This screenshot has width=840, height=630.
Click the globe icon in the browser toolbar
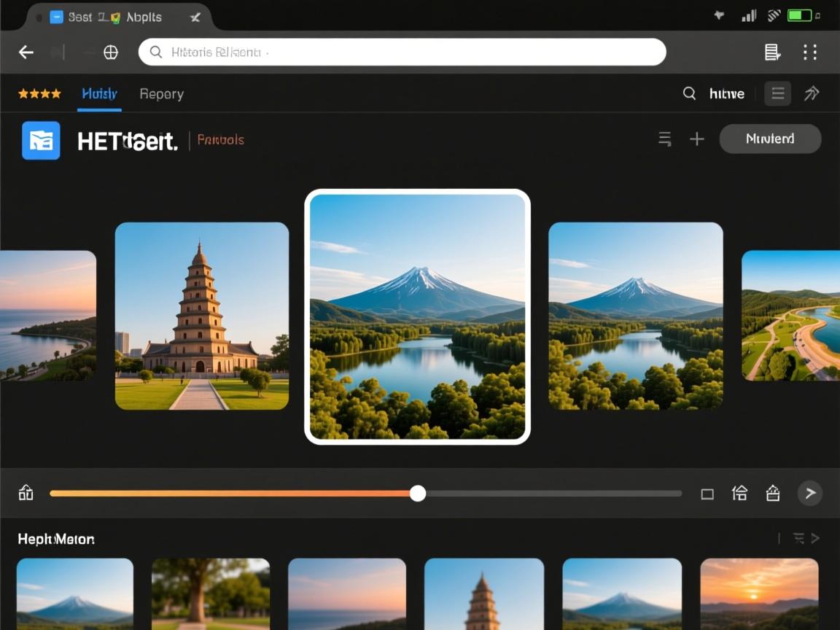click(x=110, y=52)
